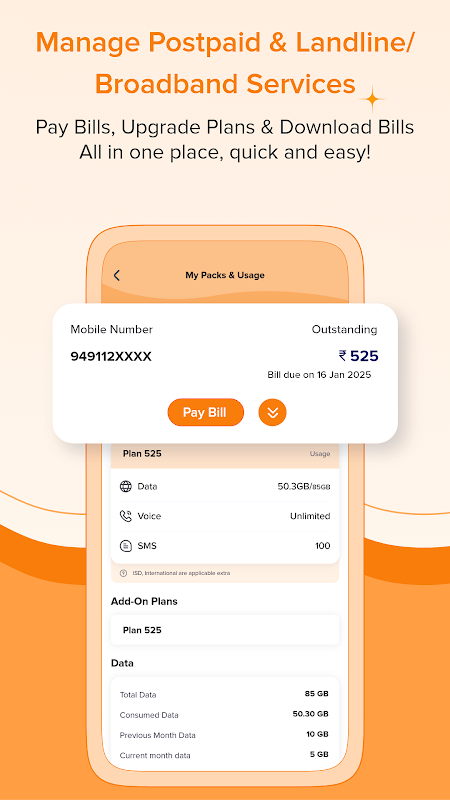This screenshot has width=450, height=800.
Task: Select the orange sparkle star icon
Action: pos(372,98)
